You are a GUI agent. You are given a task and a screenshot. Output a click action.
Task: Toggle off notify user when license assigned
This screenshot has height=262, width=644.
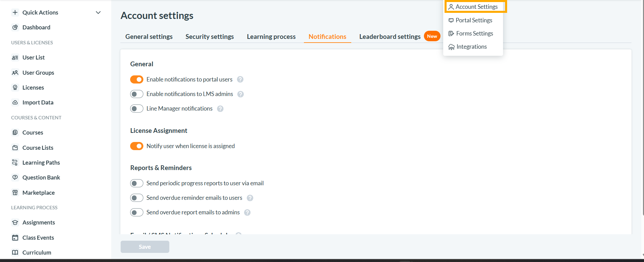click(137, 146)
